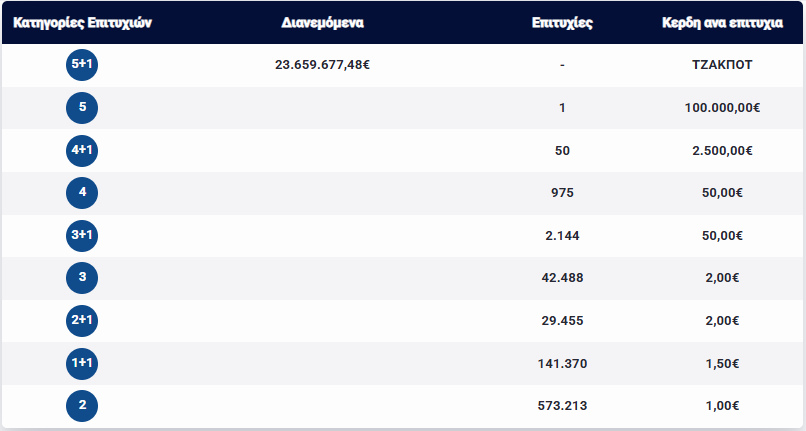Screen dimensions: 806x431
Task: Click the 141.370 winners count
Action: click(563, 363)
